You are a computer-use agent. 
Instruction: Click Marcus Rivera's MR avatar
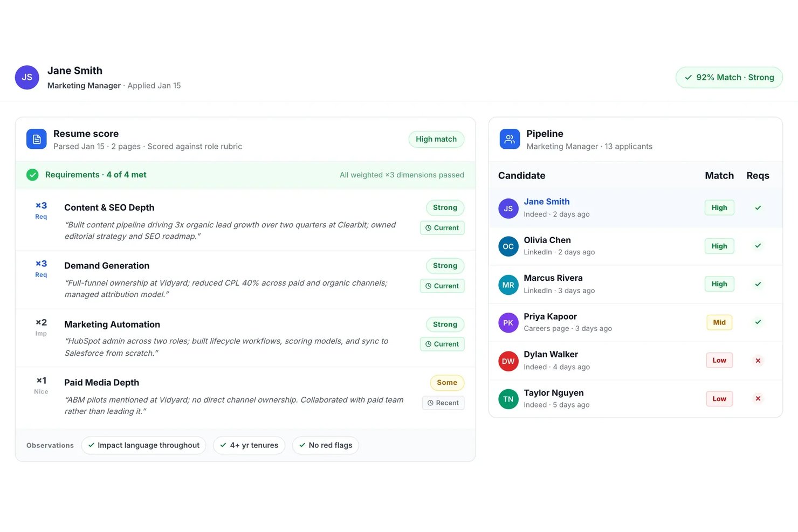[508, 285]
